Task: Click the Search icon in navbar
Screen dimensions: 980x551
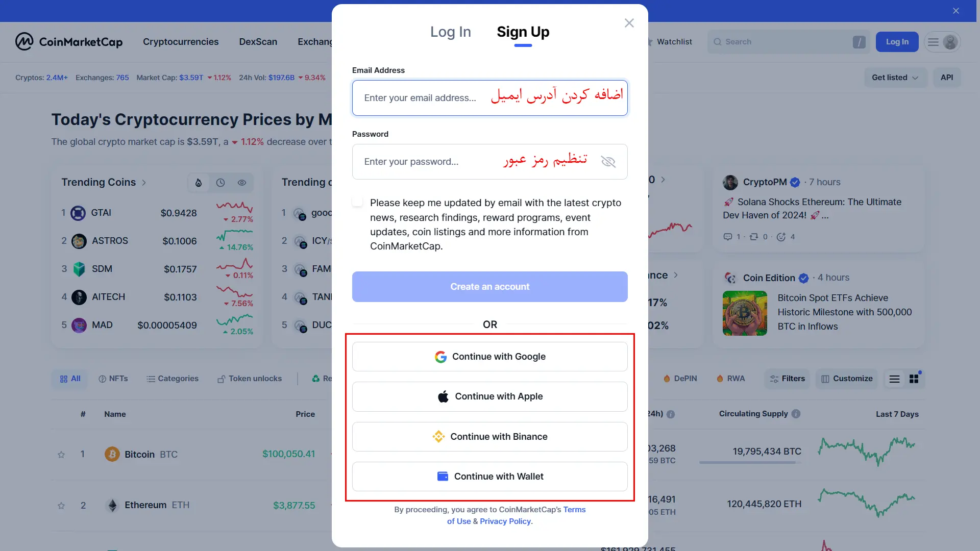Action: pos(718,42)
